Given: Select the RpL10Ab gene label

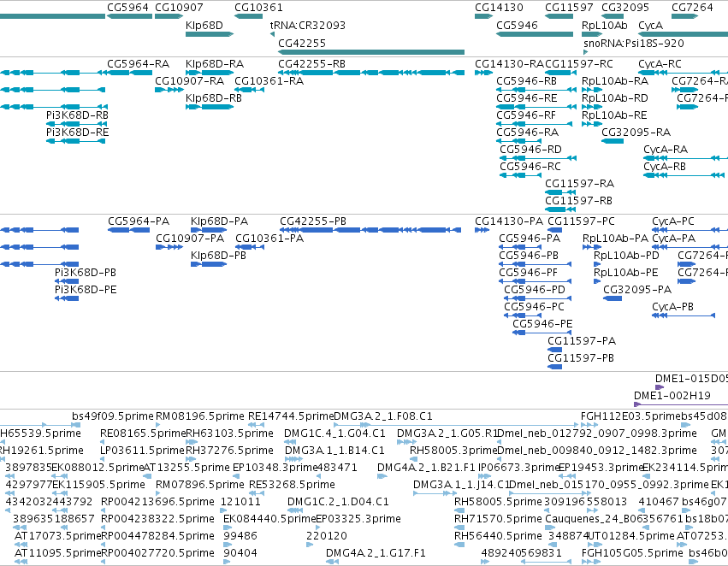Looking at the screenshot, I should [605, 25].
